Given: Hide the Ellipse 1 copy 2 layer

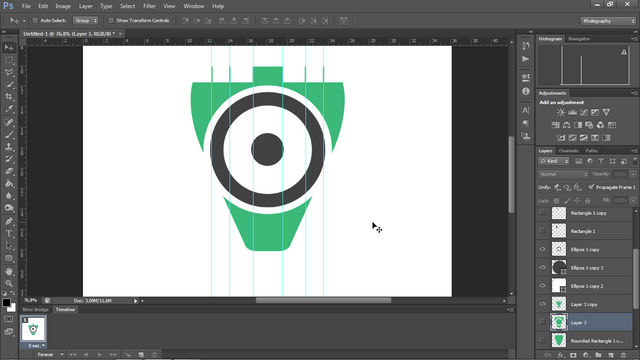Looking at the screenshot, I should pos(542,286).
